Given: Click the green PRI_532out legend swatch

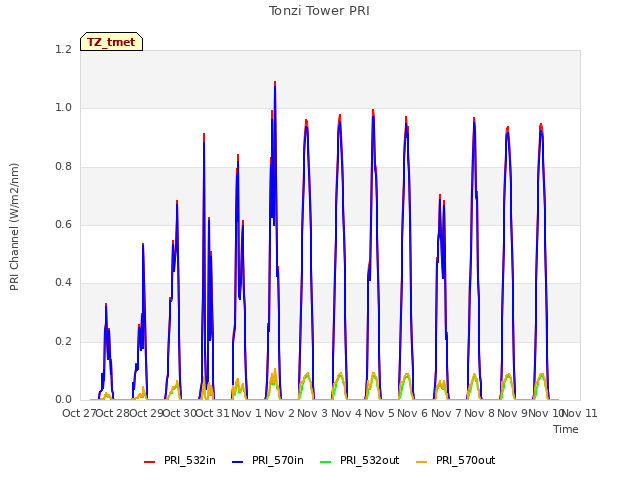Looking at the screenshot, I should coord(326,462).
